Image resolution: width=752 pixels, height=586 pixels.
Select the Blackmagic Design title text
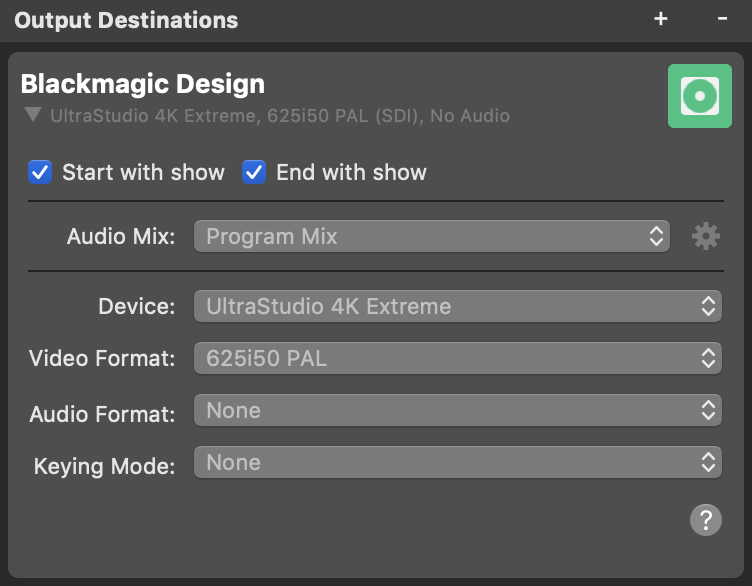click(x=142, y=84)
